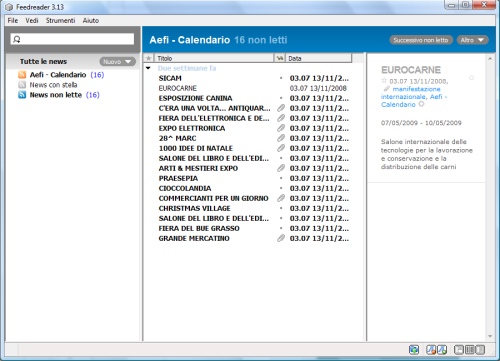Click the status bar icon with green dot

[442, 350]
